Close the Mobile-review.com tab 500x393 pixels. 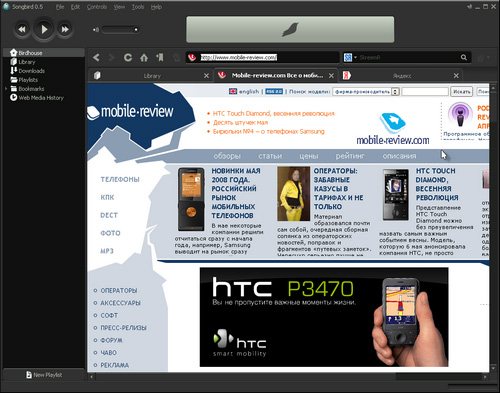[331, 76]
